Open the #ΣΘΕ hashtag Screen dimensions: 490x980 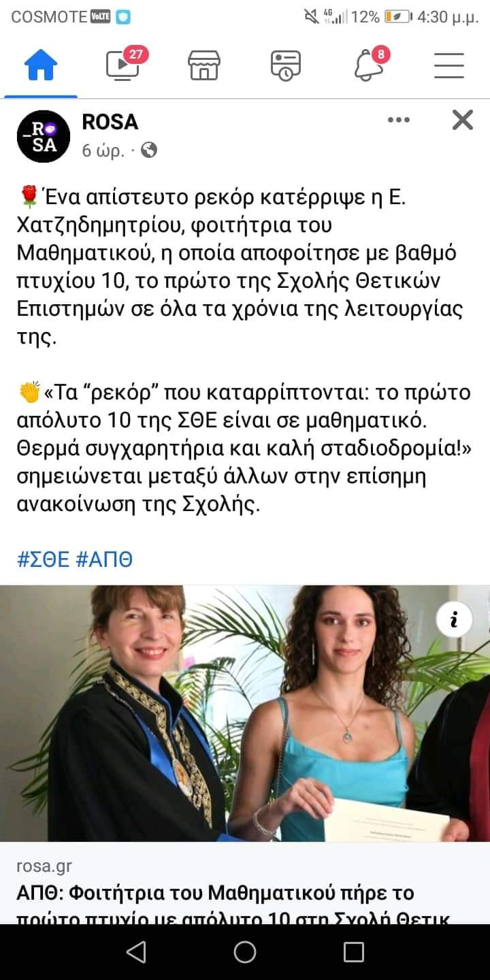tap(44, 559)
